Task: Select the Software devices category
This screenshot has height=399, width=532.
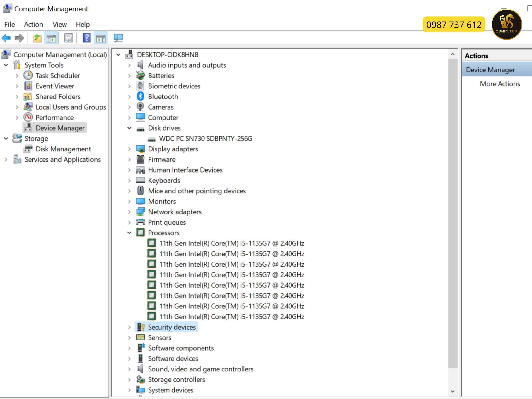Action: tap(173, 358)
